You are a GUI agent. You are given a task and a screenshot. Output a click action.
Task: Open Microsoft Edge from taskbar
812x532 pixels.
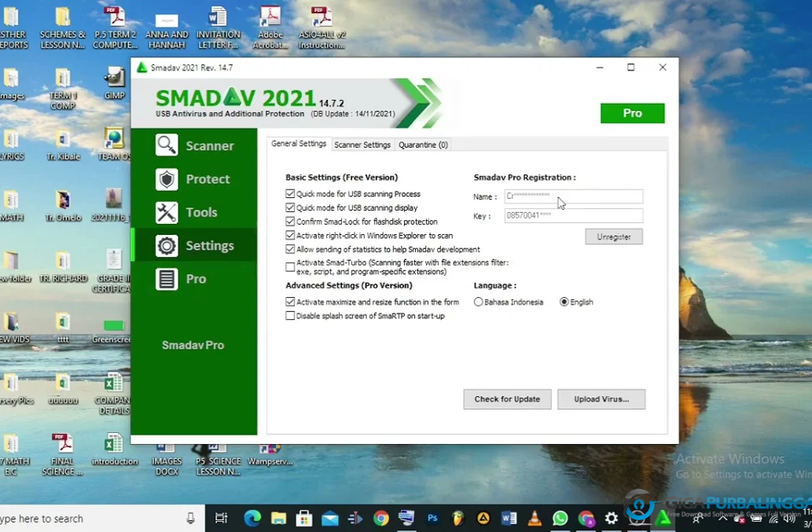[252, 518]
